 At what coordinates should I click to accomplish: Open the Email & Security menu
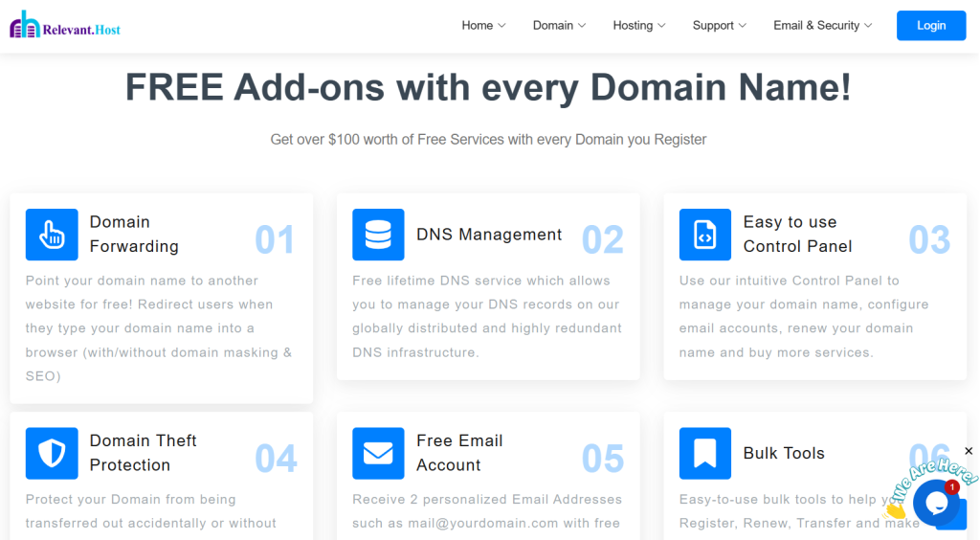pyautogui.click(x=822, y=26)
